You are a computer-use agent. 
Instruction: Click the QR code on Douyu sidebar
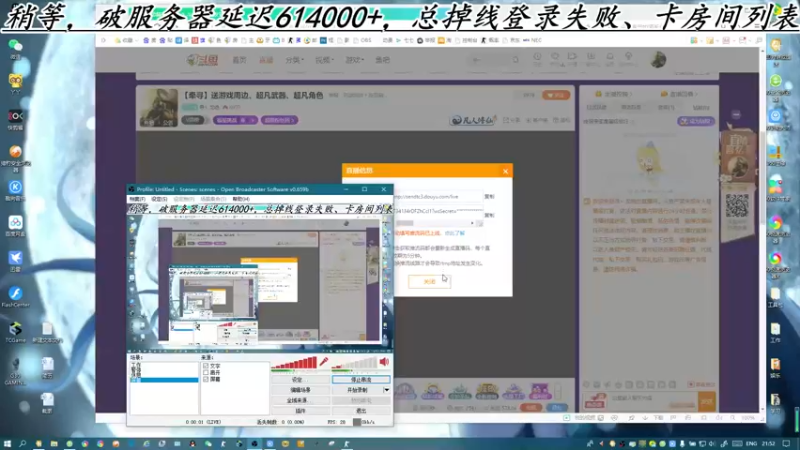click(737, 205)
